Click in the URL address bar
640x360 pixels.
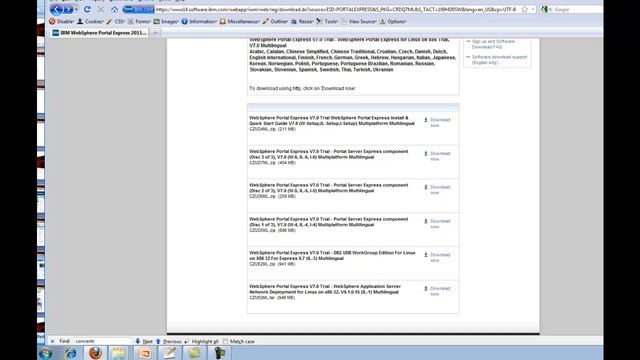336,9
